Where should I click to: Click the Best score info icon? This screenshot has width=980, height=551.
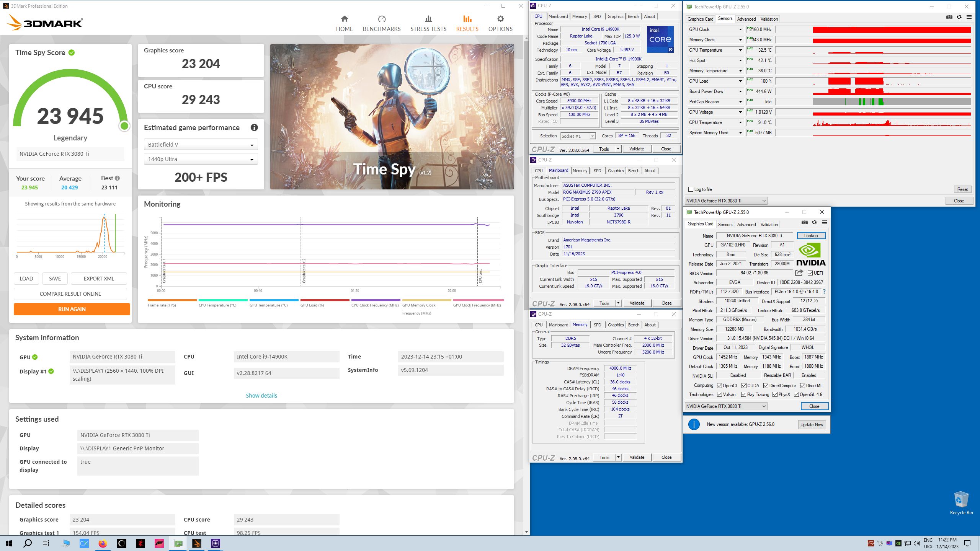tap(118, 178)
